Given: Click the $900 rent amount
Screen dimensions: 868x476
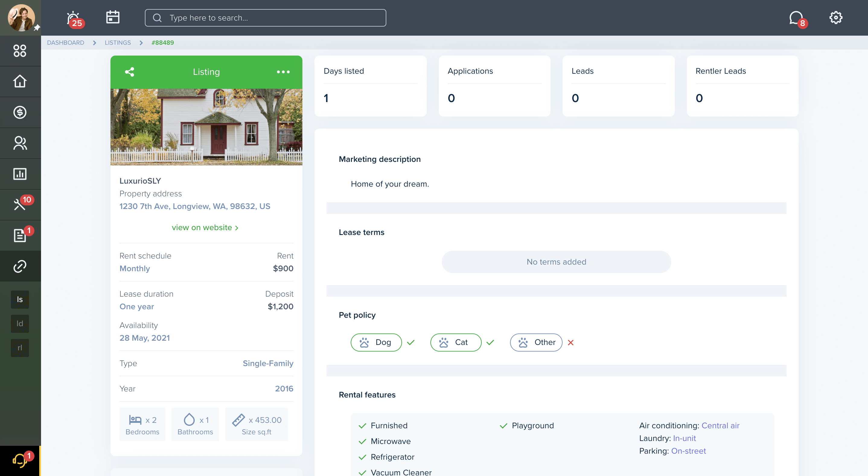Looking at the screenshot, I should (283, 269).
